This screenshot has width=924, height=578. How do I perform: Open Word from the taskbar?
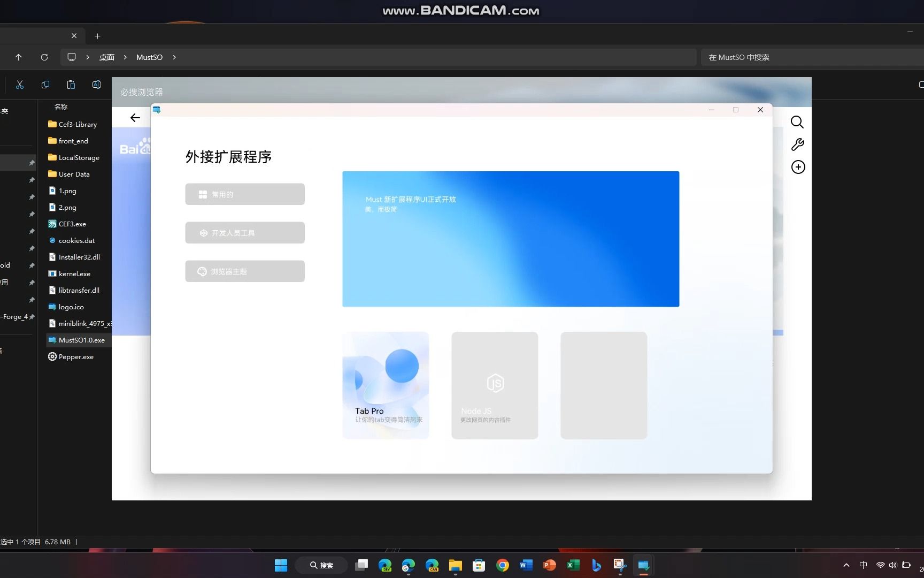pos(526,565)
